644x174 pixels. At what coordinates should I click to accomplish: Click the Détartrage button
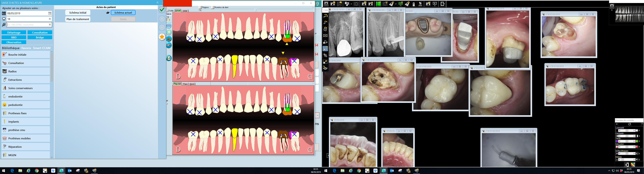coord(14,33)
